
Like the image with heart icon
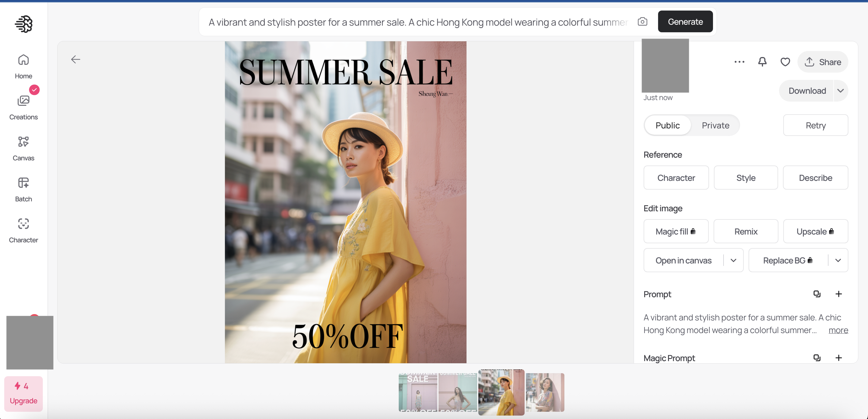[x=785, y=62]
